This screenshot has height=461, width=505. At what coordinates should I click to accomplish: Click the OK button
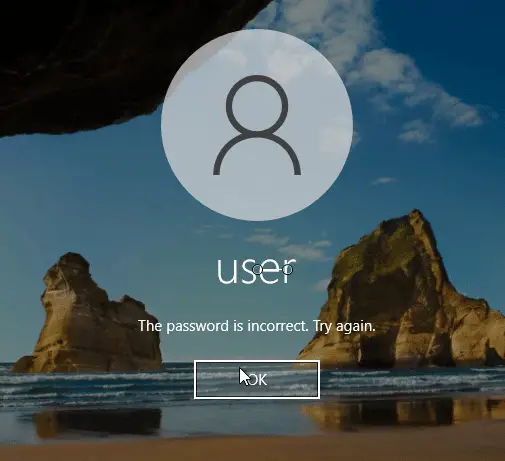(257, 379)
